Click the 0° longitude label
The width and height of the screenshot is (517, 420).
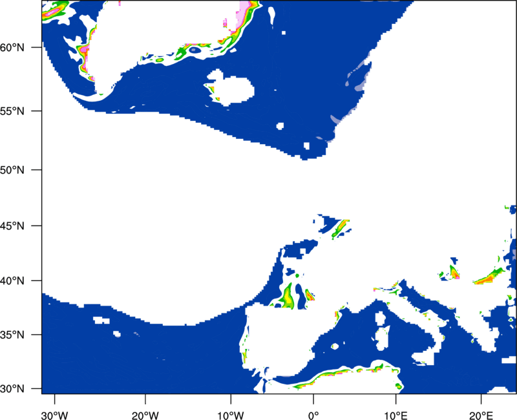(x=313, y=415)
